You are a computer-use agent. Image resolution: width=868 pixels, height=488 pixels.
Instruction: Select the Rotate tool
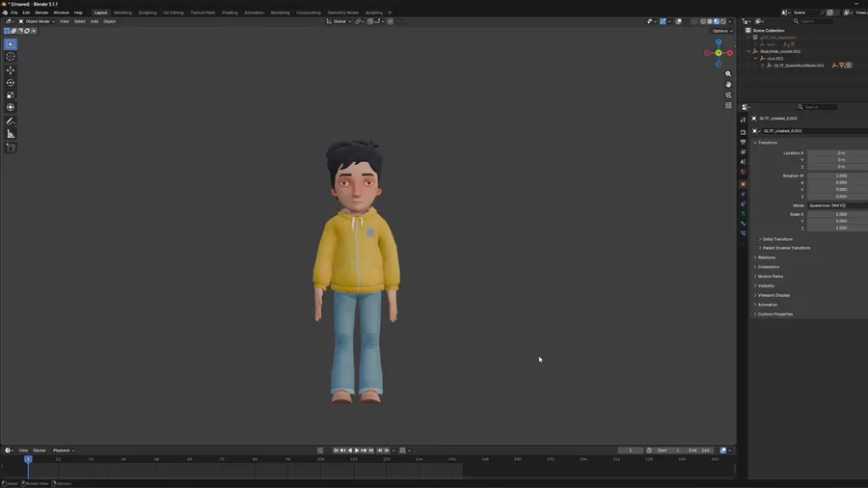[11, 82]
